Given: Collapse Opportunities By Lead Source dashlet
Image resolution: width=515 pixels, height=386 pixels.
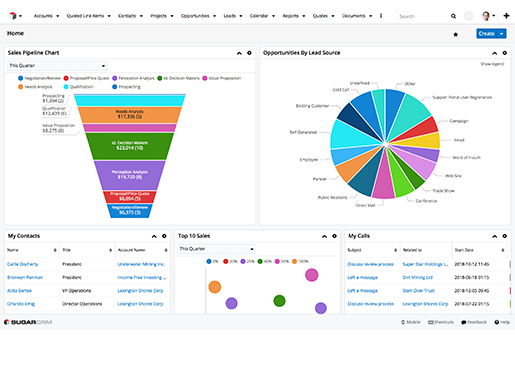Looking at the screenshot, I should coord(495,53).
